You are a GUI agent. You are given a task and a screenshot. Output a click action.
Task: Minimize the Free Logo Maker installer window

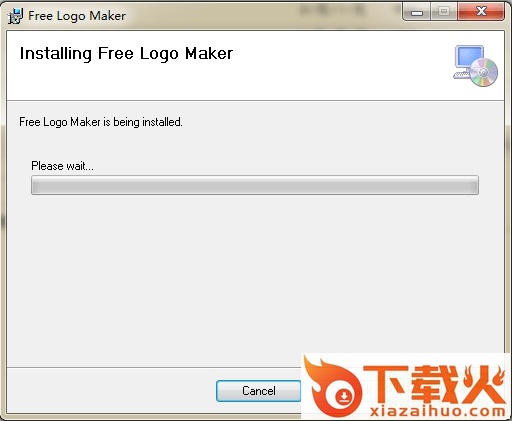click(x=417, y=12)
